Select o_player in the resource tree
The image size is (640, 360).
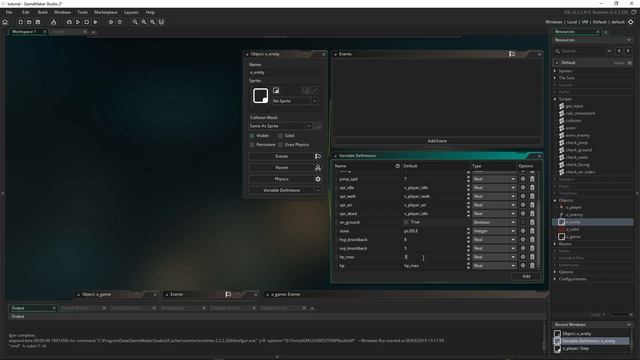573,207
